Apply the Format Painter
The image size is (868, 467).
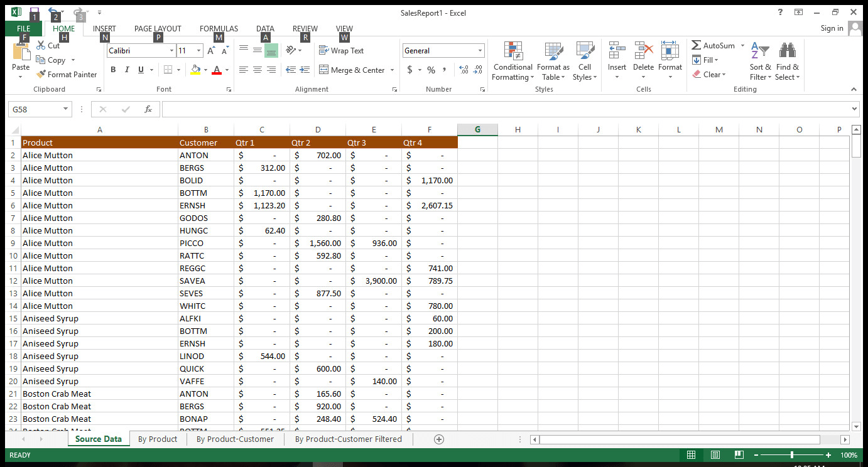pos(67,74)
